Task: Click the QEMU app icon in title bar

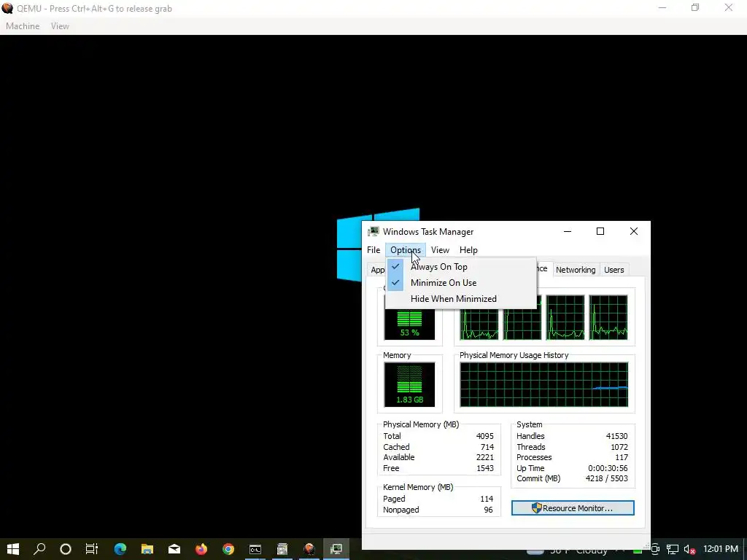Action: point(7,8)
